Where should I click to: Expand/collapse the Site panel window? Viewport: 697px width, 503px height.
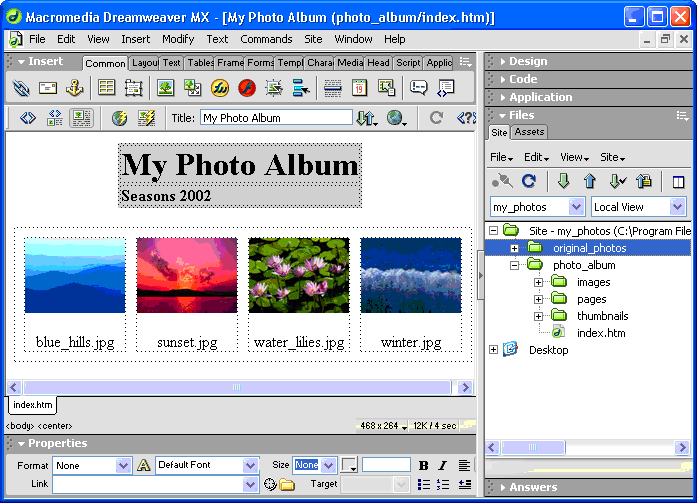(x=678, y=182)
